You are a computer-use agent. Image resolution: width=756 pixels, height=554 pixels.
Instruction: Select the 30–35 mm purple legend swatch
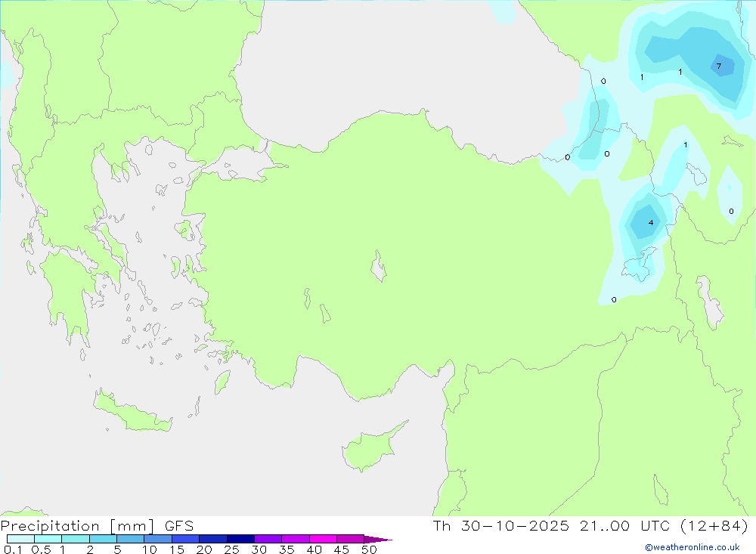pyautogui.click(x=268, y=539)
